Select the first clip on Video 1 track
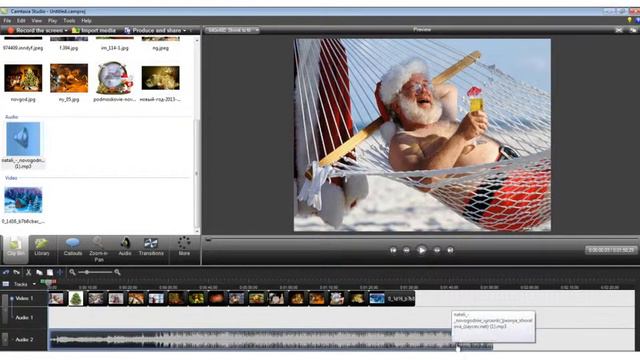The width and height of the screenshot is (640, 360). 57,299
